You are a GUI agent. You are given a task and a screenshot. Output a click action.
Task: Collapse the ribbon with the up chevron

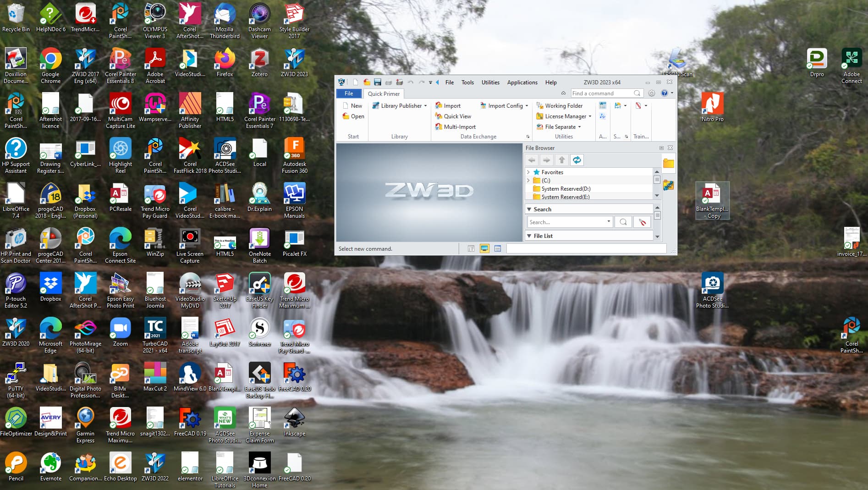tap(563, 93)
